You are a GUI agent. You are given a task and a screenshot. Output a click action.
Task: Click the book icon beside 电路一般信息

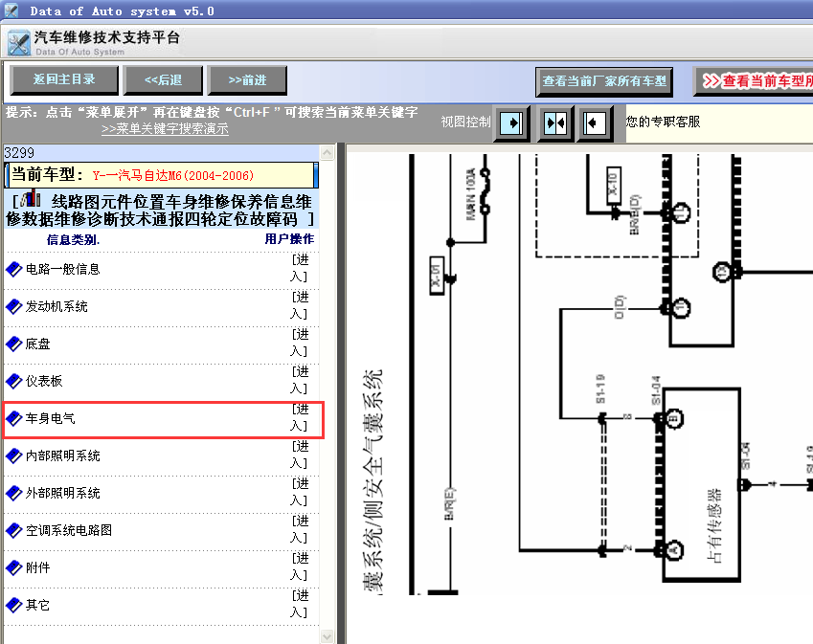point(14,270)
